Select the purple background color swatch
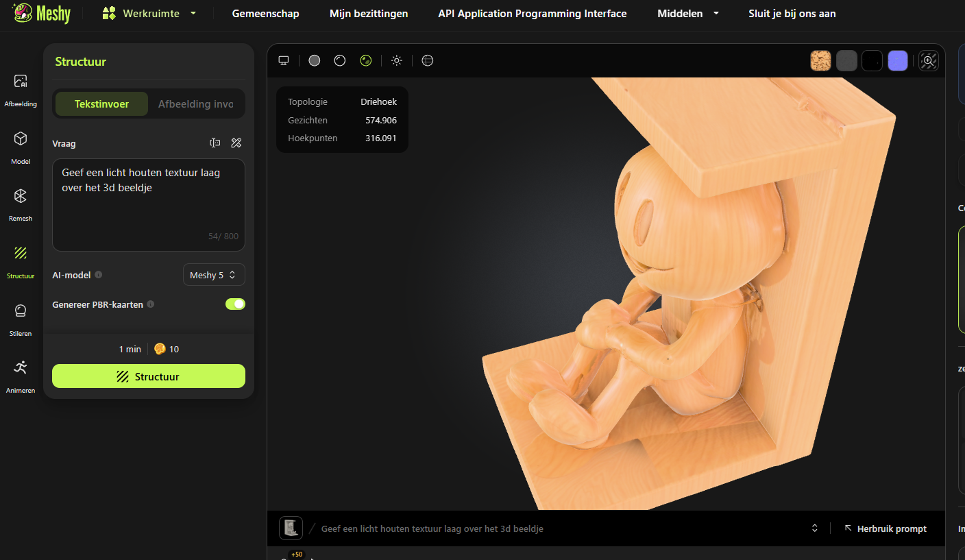The height and width of the screenshot is (560, 965). pyautogui.click(x=898, y=61)
